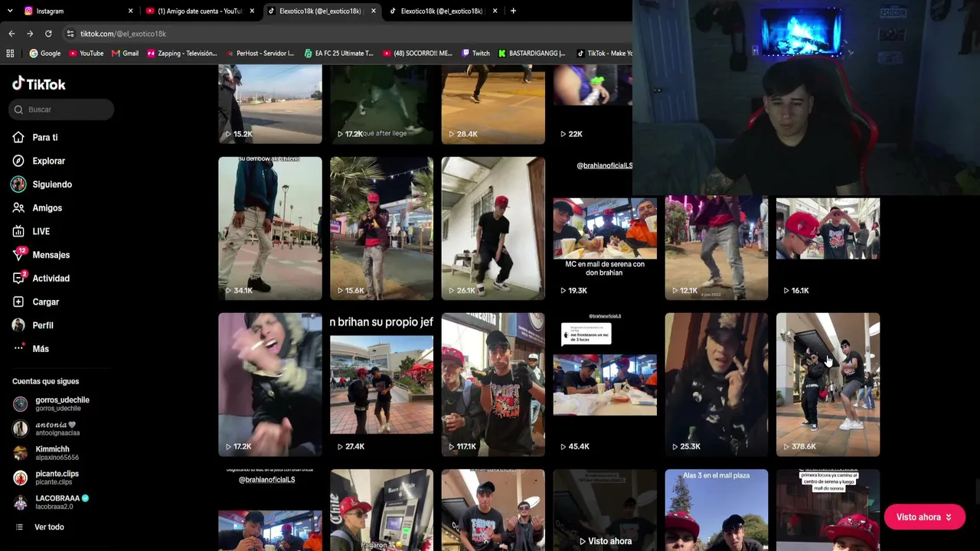Screen dimensions: 980x551
Task: Focus the TikTok Buscar search field
Action: pos(62,109)
